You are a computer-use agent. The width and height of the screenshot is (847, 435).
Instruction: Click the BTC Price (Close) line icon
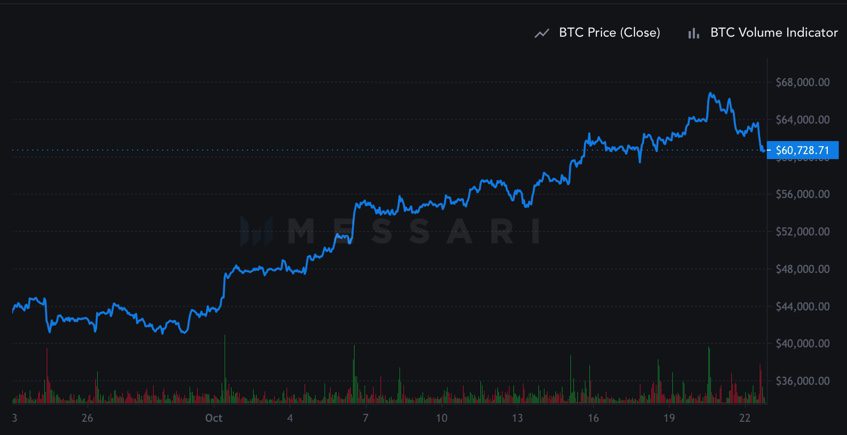click(543, 33)
